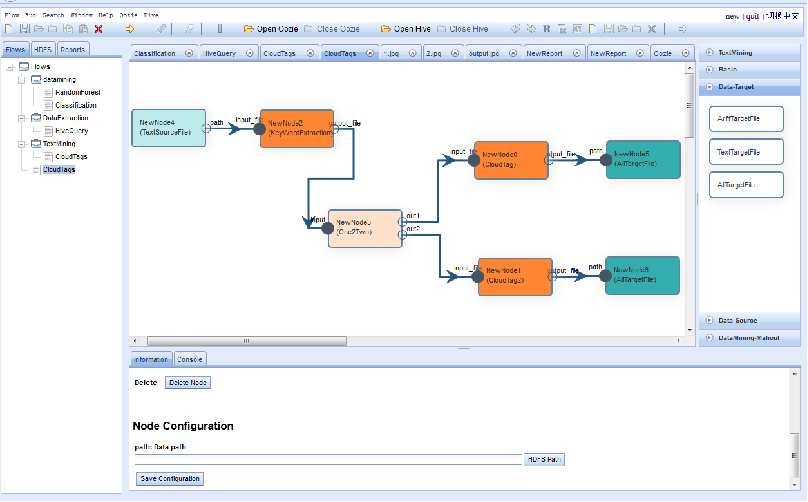Switch language via the Chinese link
The width and height of the screenshot is (808, 502).
[782, 16]
